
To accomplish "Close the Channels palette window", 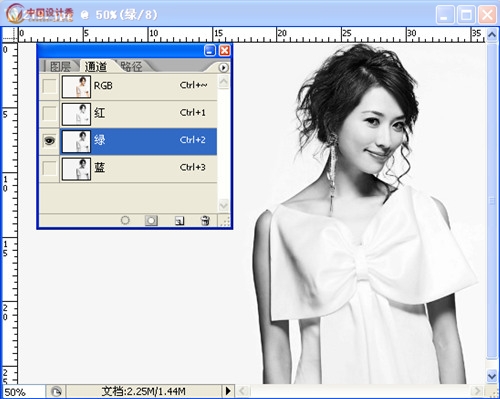I will tap(225, 51).
